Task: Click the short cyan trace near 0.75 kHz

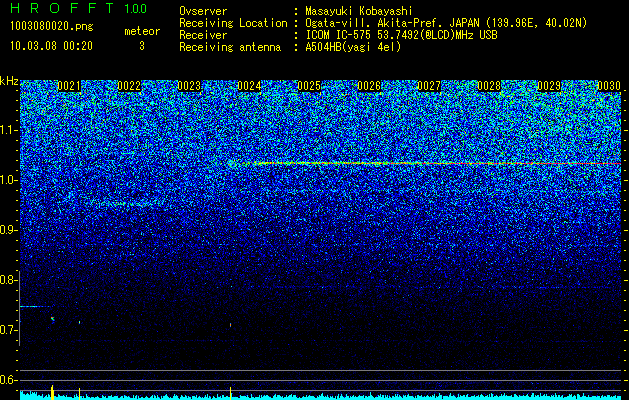Action: coord(35,307)
